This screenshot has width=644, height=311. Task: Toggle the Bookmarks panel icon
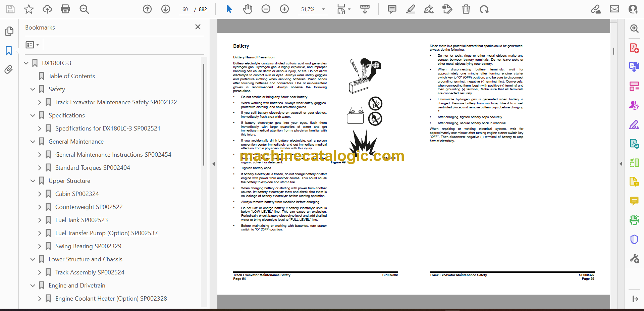[9, 51]
